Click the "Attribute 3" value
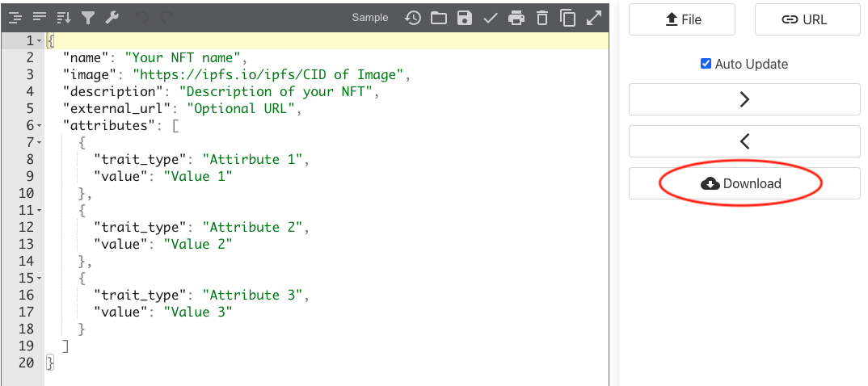 tap(253, 295)
